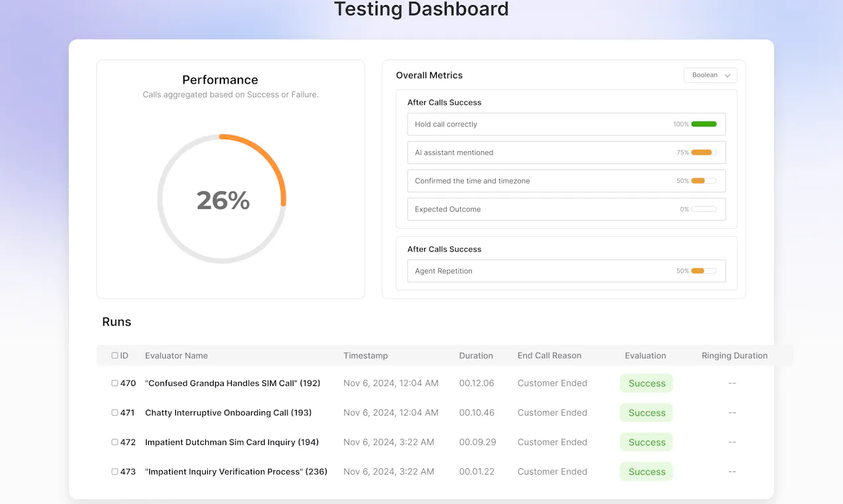
Task: Click the Hold call correctly progress bar
Action: tap(704, 124)
